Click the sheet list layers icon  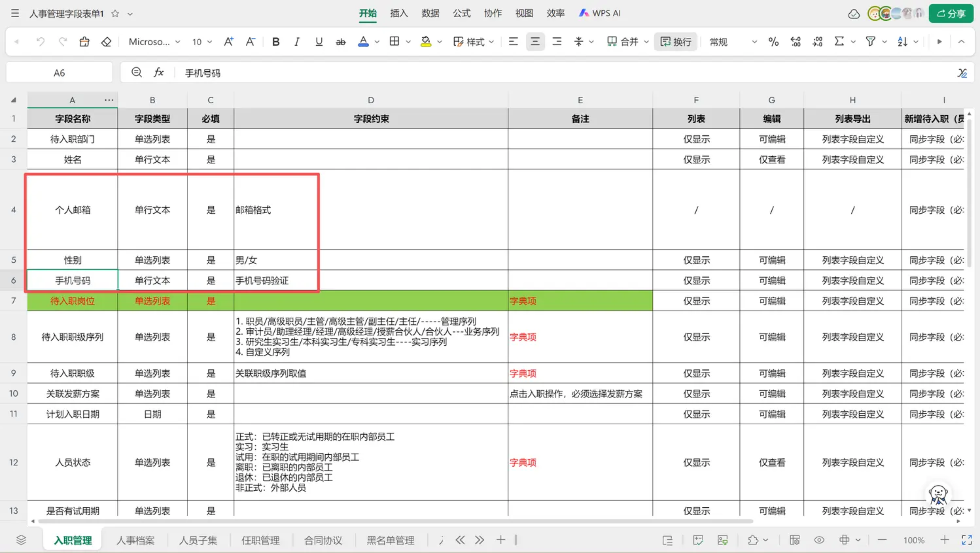[x=21, y=540]
